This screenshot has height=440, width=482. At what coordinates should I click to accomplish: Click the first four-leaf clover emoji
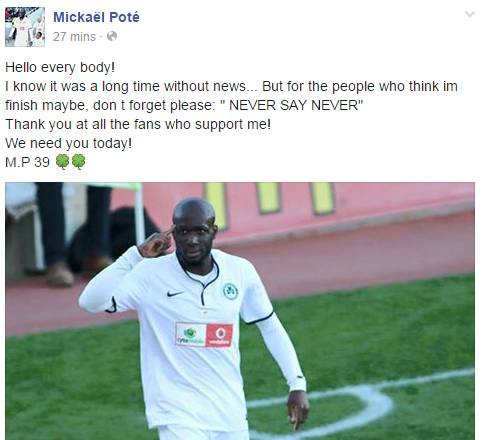click(62, 162)
